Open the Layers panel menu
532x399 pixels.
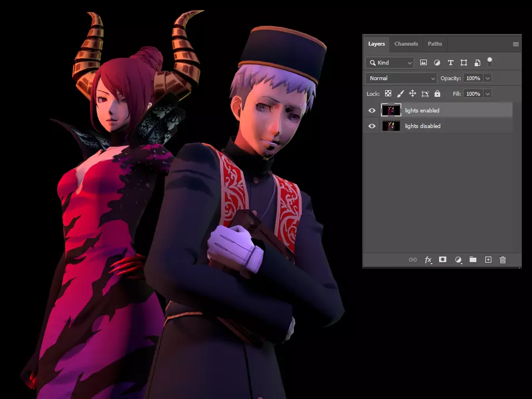pos(516,44)
